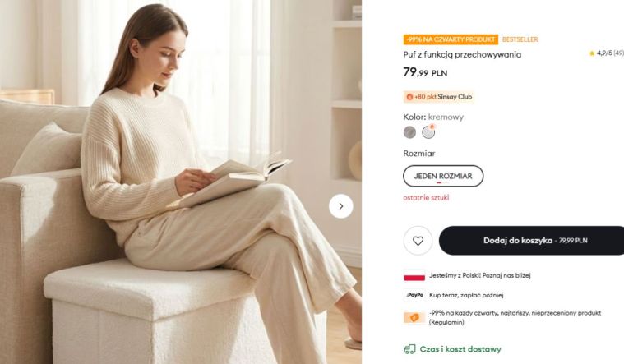Open Jesteśmy z Polski info link
This screenshot has width=624, height=364.
tap(479, 275)
